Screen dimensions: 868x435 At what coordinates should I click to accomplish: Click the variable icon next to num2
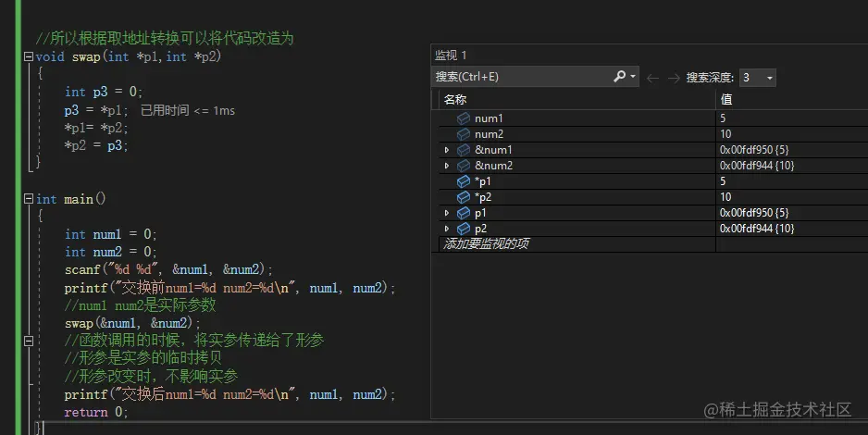click(464, 134)
